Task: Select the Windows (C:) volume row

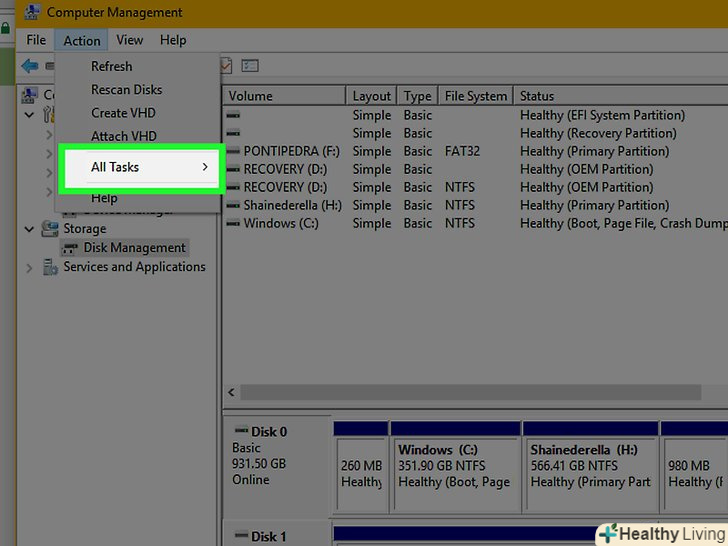Action: coord(476,223)
